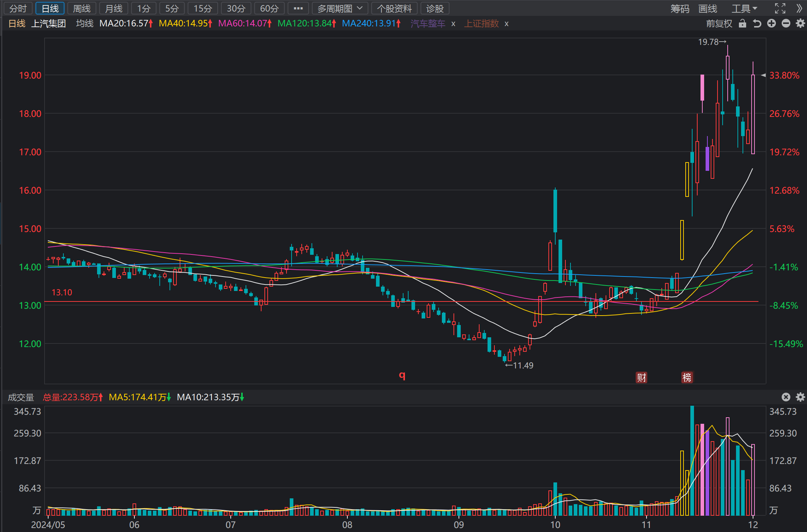The height and width of the screenshot is (532, 807).
Task: Click the 汽车整车 sector overlay label
Action: pos(428,24)
